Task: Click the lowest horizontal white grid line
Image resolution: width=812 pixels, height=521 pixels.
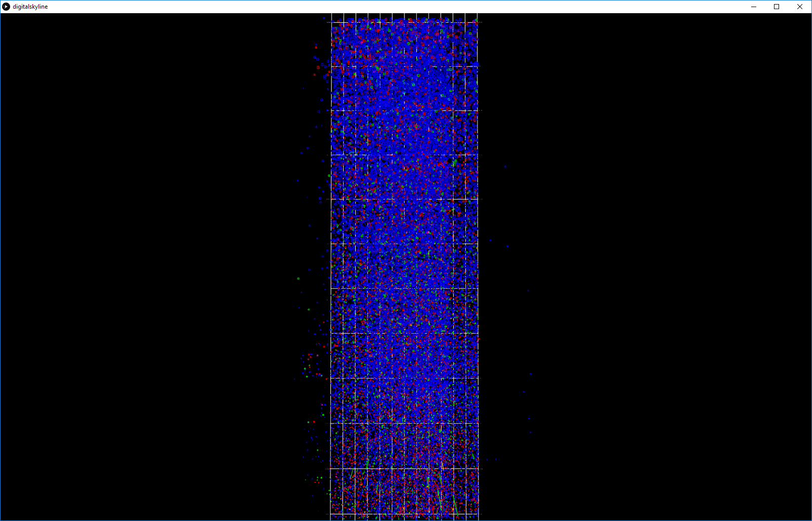Action: pos(404,514)
